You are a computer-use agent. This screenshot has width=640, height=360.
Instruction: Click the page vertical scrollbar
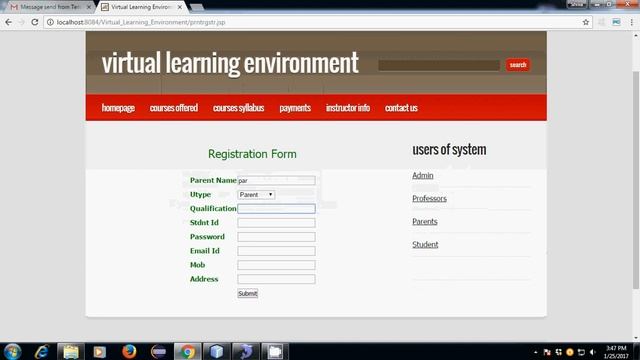636,180
